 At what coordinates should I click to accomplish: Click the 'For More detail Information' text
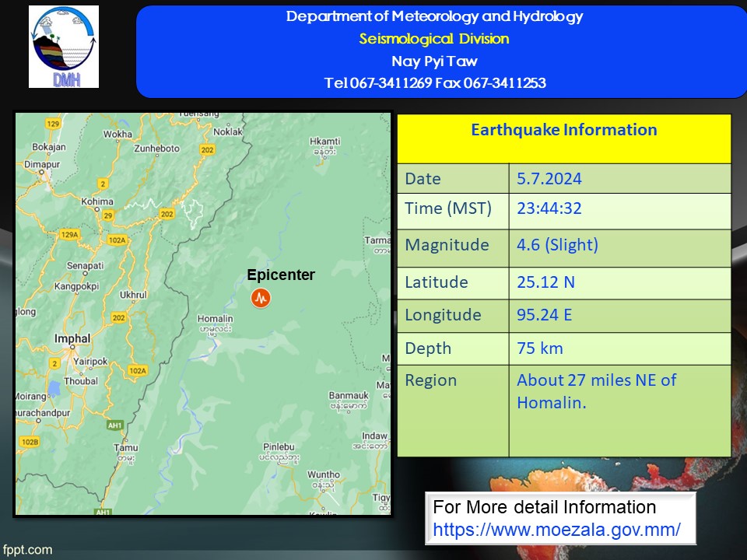tap(544, 507)
